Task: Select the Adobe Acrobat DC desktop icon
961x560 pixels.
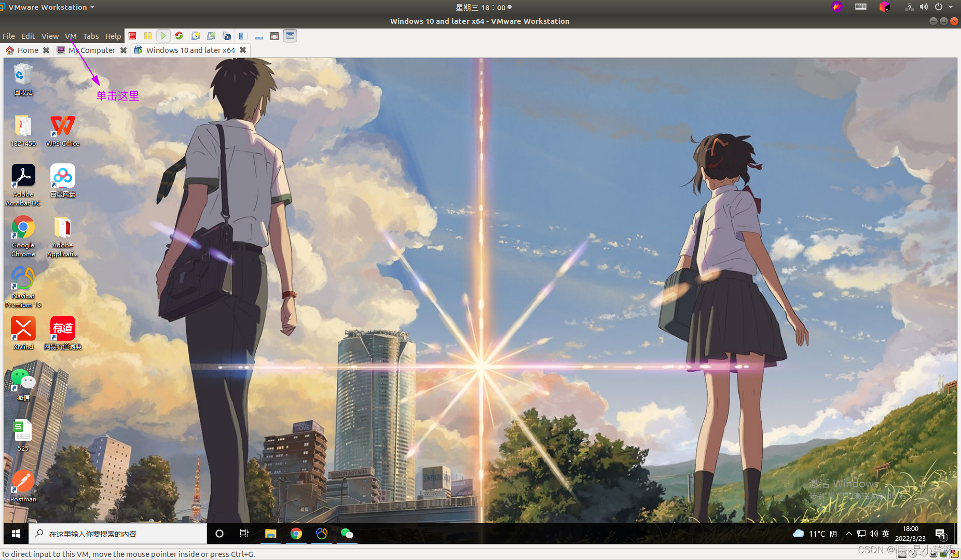Action: [x=23, y=185]
